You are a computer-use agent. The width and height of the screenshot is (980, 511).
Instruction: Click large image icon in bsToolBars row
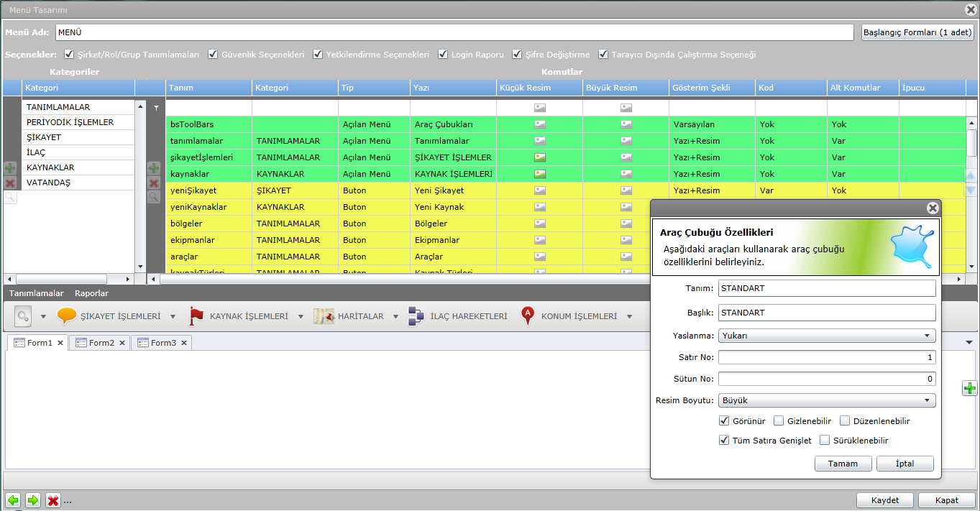[626, 124]
